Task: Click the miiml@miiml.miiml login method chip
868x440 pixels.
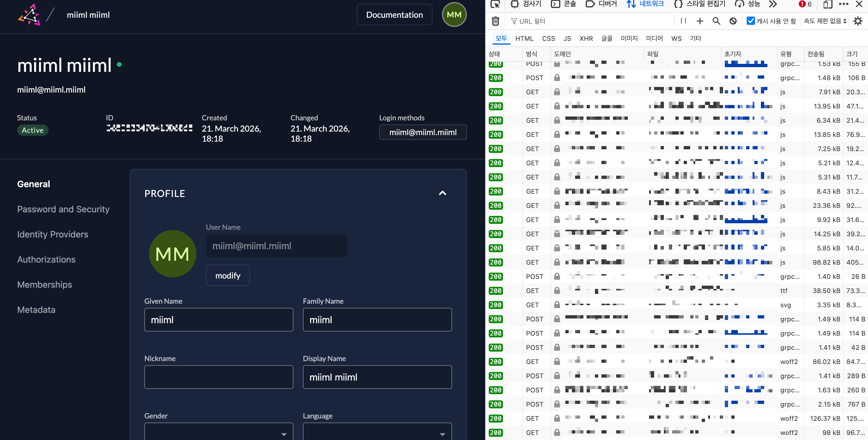Action: (x=423, y=132)
